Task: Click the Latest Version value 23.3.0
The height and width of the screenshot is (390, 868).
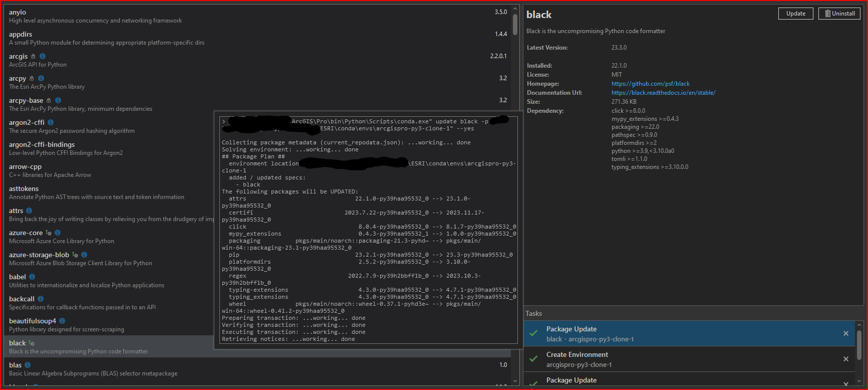Action: pos(619,48)
